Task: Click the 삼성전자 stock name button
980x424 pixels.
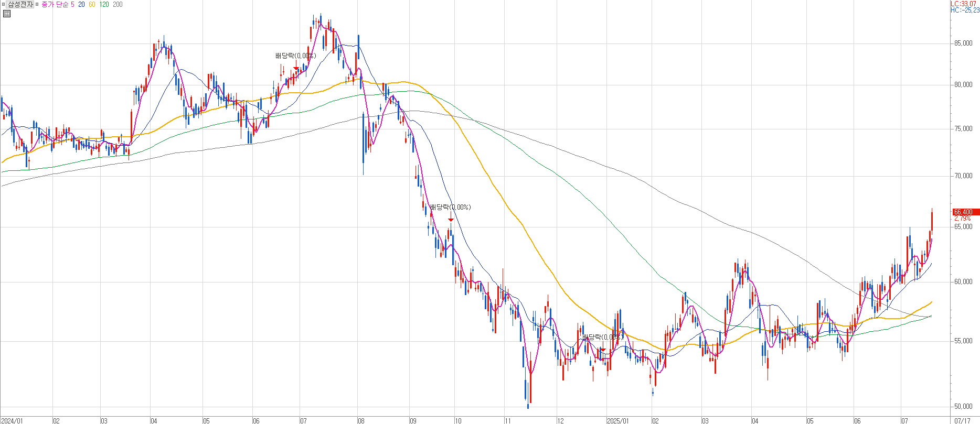Action: coord(20,5)
